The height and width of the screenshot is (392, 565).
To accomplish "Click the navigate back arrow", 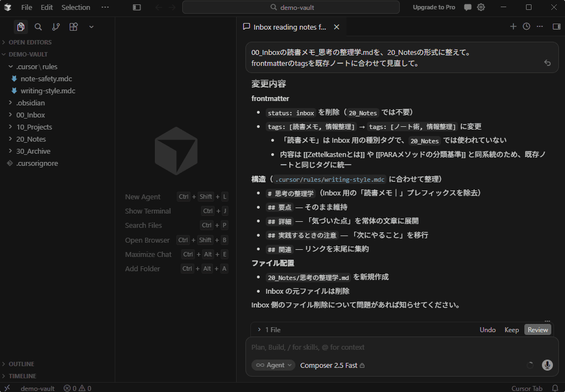I will tap(159, 7).
